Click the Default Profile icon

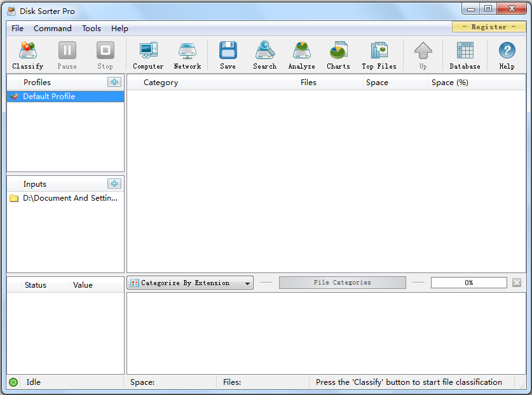14,97
